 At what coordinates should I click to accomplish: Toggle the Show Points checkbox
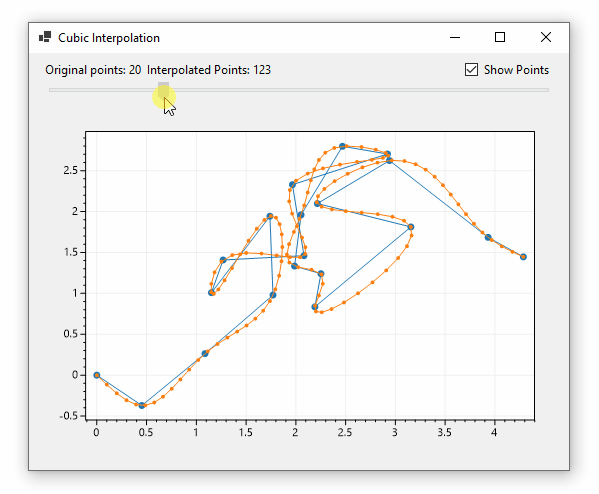click(x=471, y=70)
